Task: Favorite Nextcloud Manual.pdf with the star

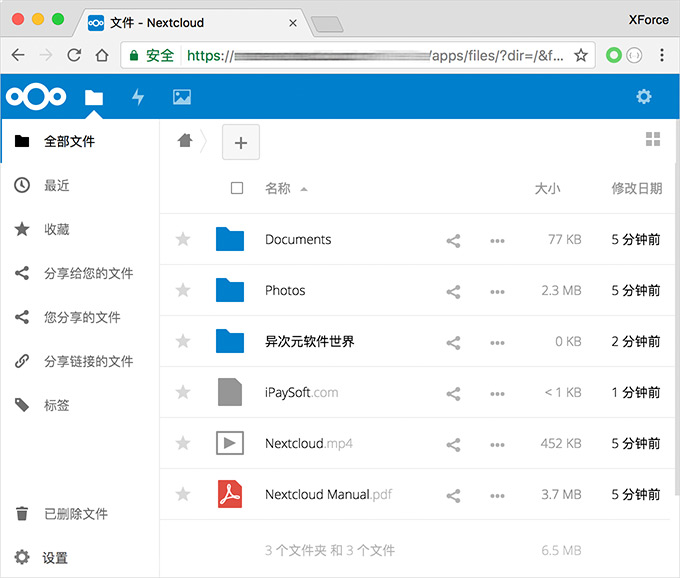Action: [183, 494]
